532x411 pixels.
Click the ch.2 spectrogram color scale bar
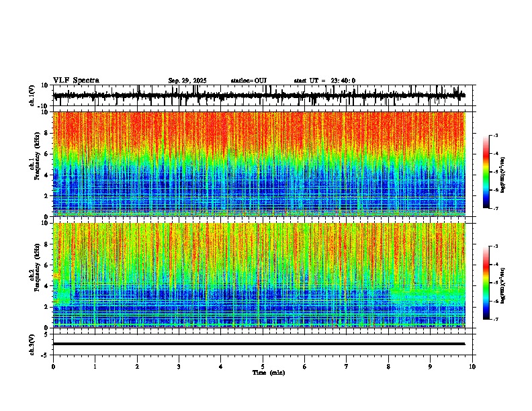(x=486, y=283)
